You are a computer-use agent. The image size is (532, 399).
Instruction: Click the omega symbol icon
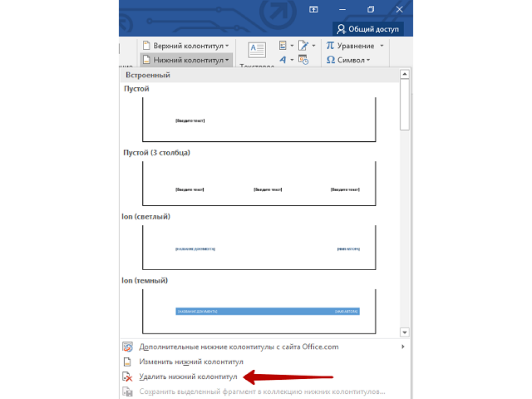tap(330, 60)
